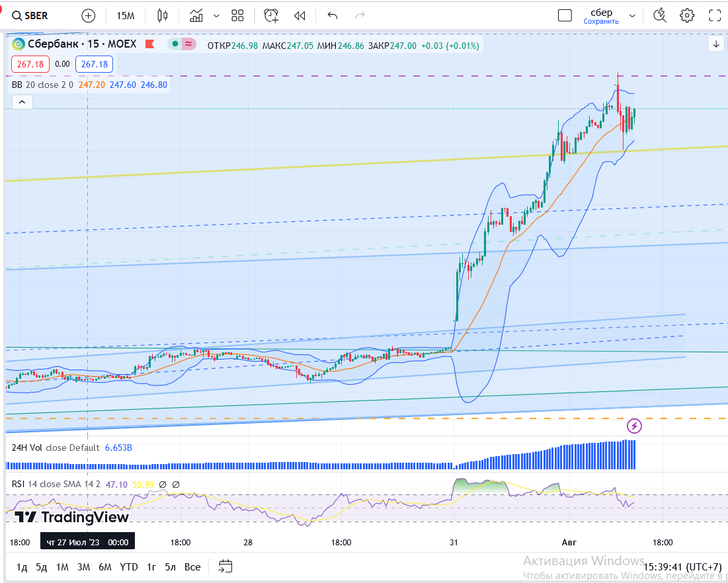Image resolution: width=728 pixels, height=583 pixels.
Task: Select the 5д time range
Action: pos(41,566)
